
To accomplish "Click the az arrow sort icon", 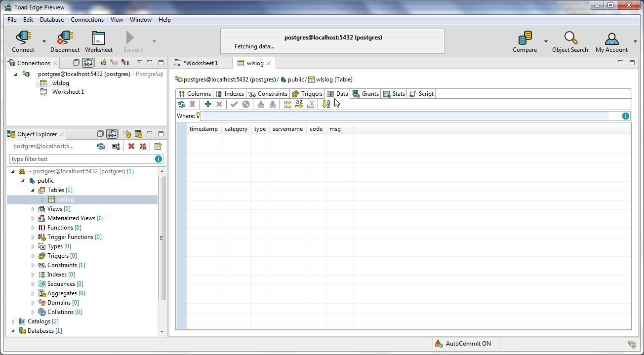I will 299,104.
